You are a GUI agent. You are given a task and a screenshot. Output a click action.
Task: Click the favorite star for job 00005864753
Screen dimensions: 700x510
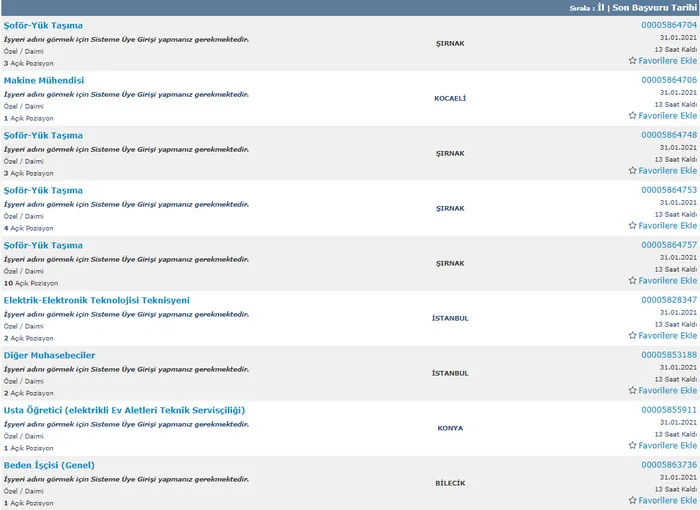[632, 225]
